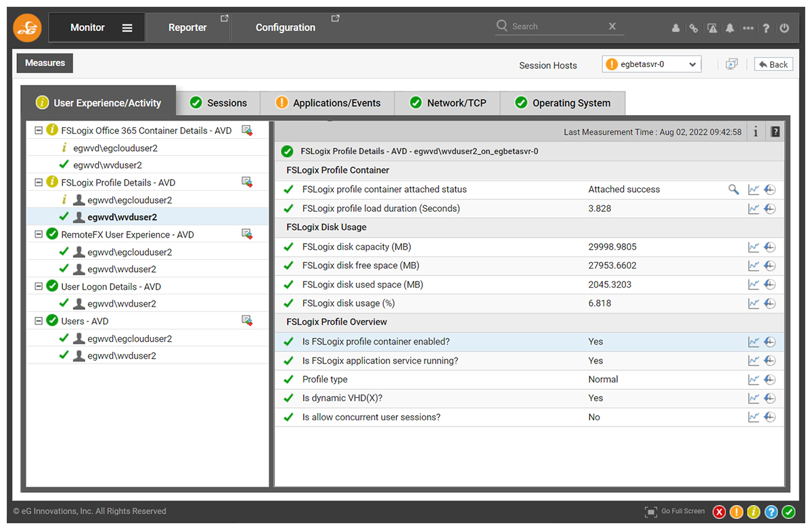Open the user profile icon
812x530 pixels.
coord(675,28)
